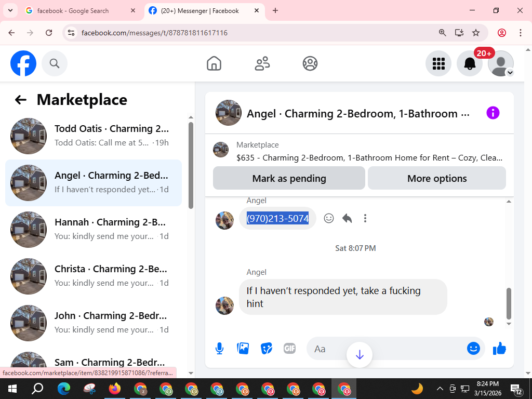
Task: Choose a GIF with the GIF icon
Action: [289, 349]
